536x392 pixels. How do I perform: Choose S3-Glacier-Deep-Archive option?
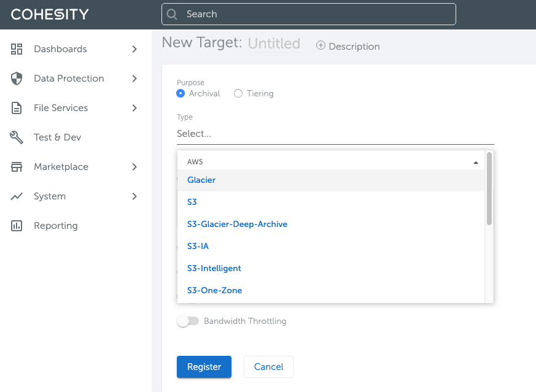click(x=237, y=224)
